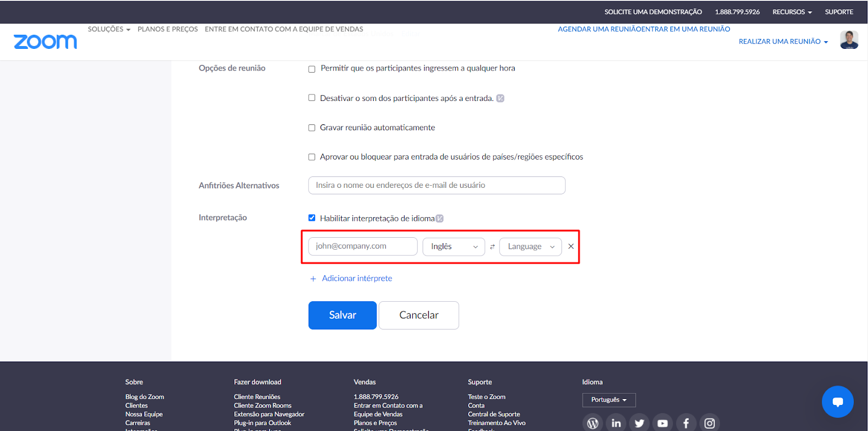Open the Inglês language dropdown
The height and width of the screenshot is (431, 868).
click(x=454, y=246)
